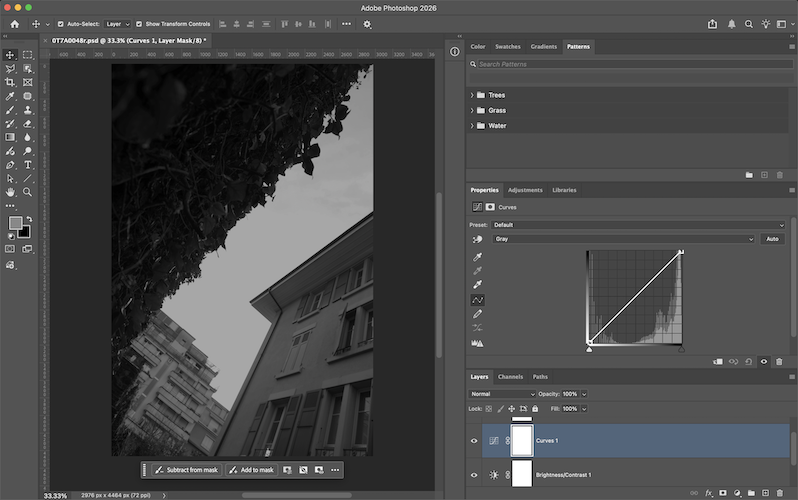Switch to the Adjustments tab

(525, 190)
